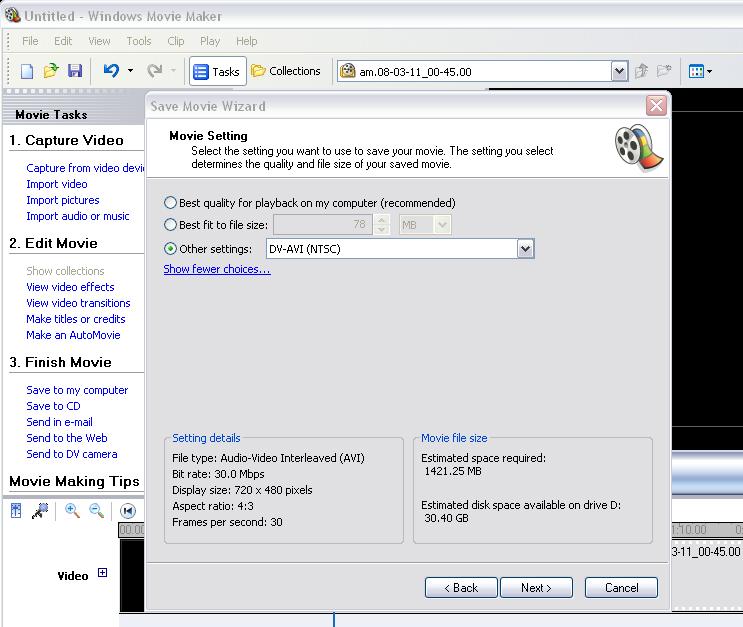Click the Import video link
Viewport: 743px width, 627px height.
tap(57, 184)
